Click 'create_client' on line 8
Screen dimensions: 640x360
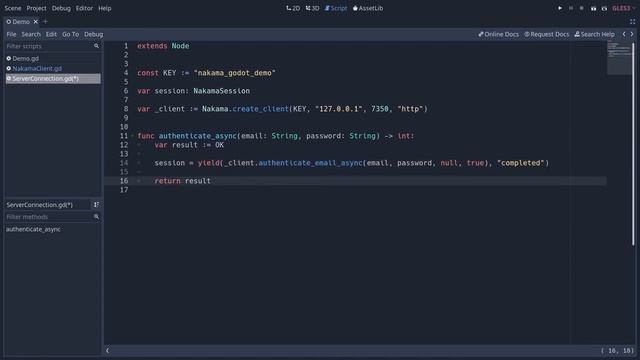[x=260, y=109]
